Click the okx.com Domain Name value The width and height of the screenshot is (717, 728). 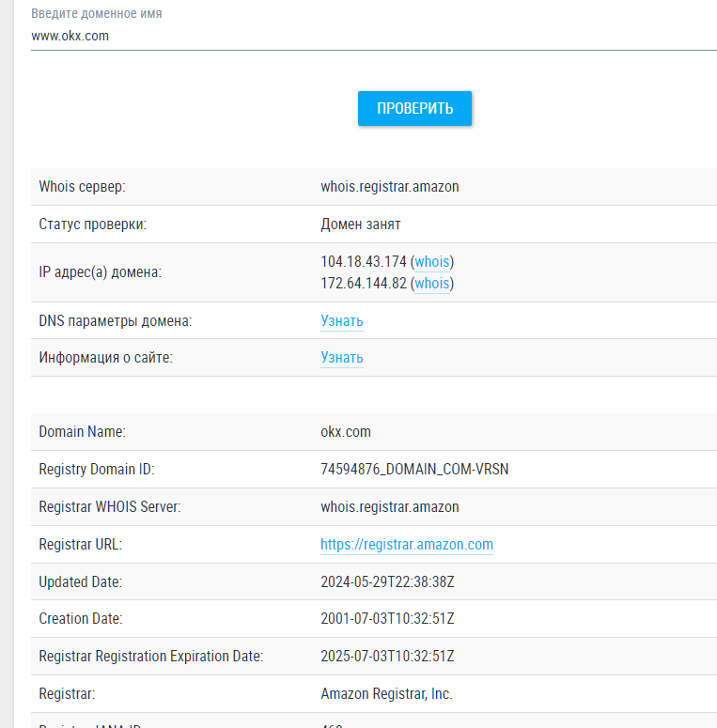[x=346, y=432]
